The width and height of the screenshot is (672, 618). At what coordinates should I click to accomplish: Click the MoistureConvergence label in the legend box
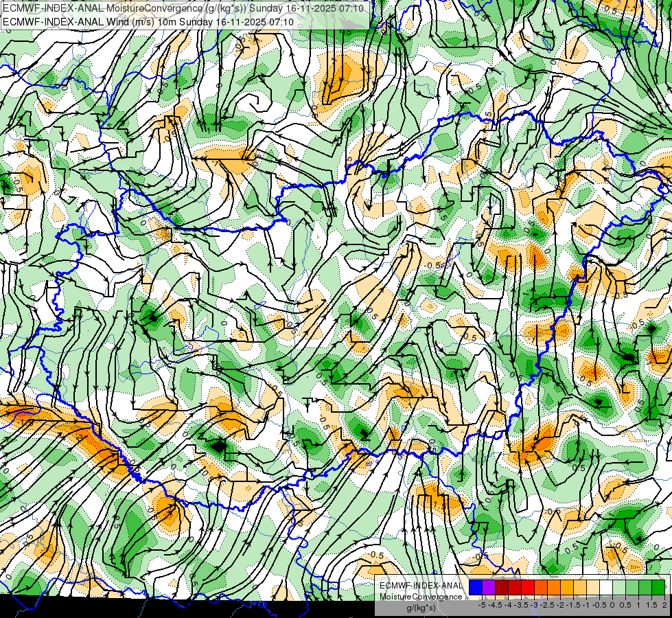[x=421, y=597]
